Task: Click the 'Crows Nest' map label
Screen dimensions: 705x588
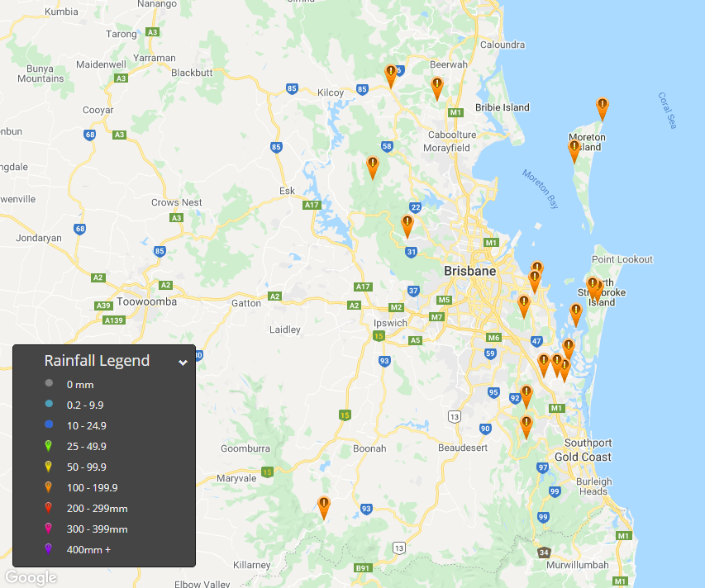Action: [176, 202]
